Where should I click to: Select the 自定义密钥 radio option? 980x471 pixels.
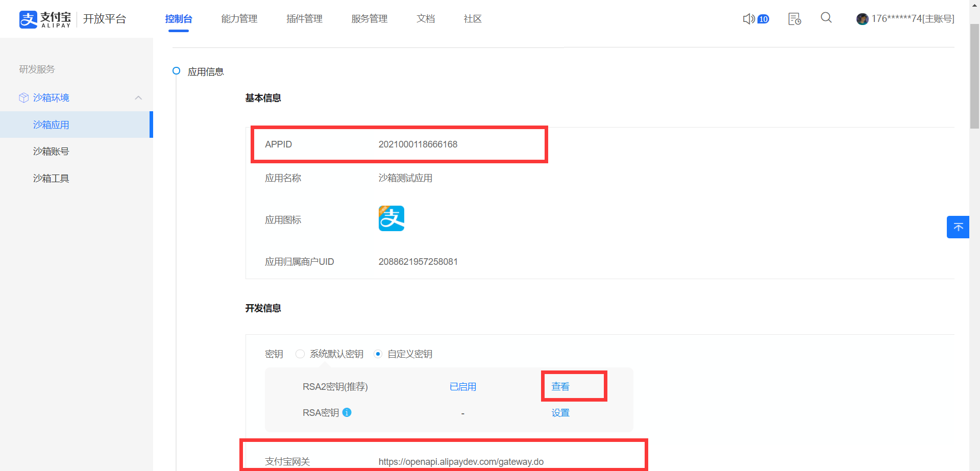[x=378, y=354]
